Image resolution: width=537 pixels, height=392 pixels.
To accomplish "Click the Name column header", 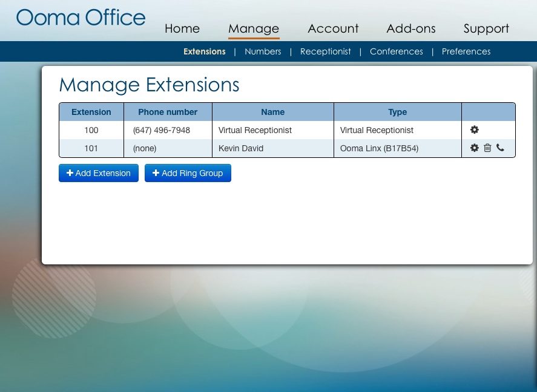I will [273, 112].
